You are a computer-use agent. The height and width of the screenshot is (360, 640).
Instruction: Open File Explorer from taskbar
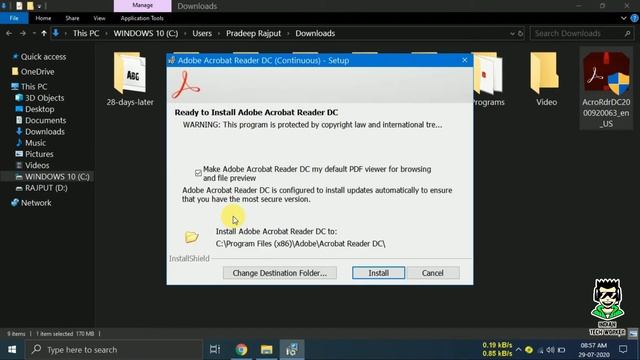267,349
